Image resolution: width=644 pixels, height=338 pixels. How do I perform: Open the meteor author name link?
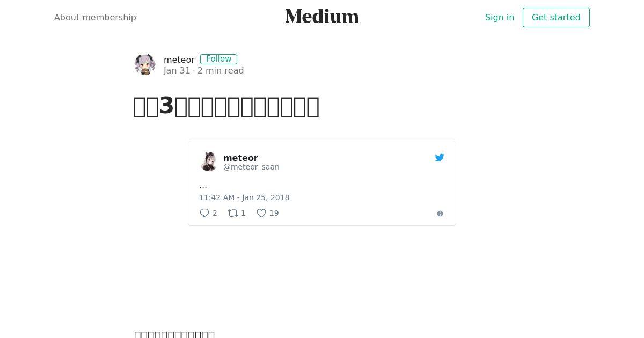click(x=179, y=60)
